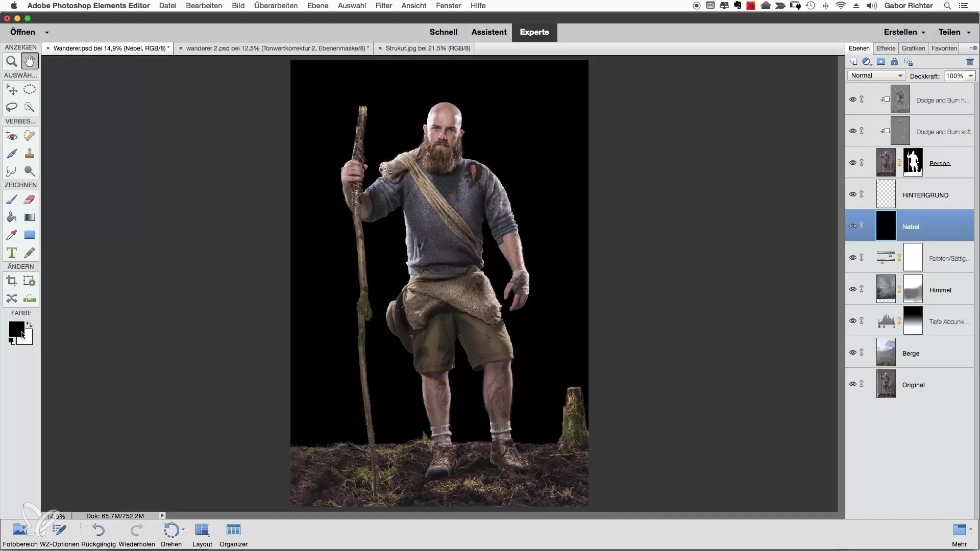Open the Ebenen panel options menu
Image resolution: width=980 pixels, height=551 pixels.
(973, 48)
